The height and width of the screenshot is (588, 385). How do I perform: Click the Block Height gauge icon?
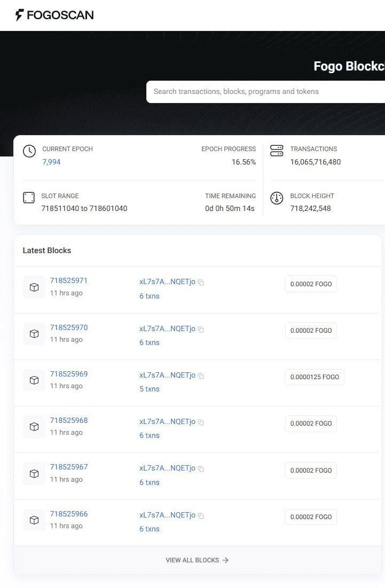(277, 198)
